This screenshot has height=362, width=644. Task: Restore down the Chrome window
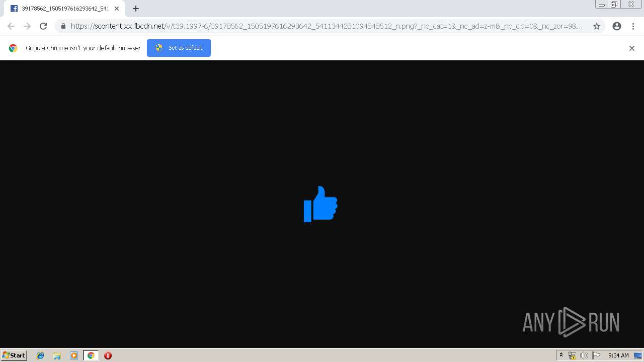click(x=614, y=5)
